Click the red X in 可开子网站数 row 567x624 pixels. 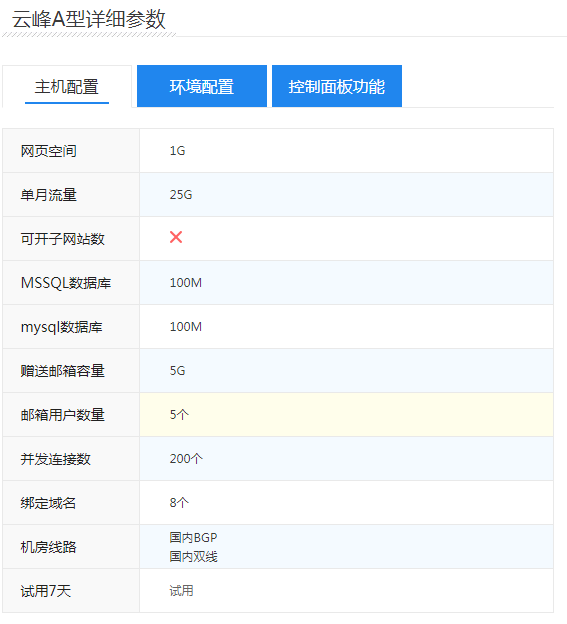pyautogui.click(x=176, y=237)
